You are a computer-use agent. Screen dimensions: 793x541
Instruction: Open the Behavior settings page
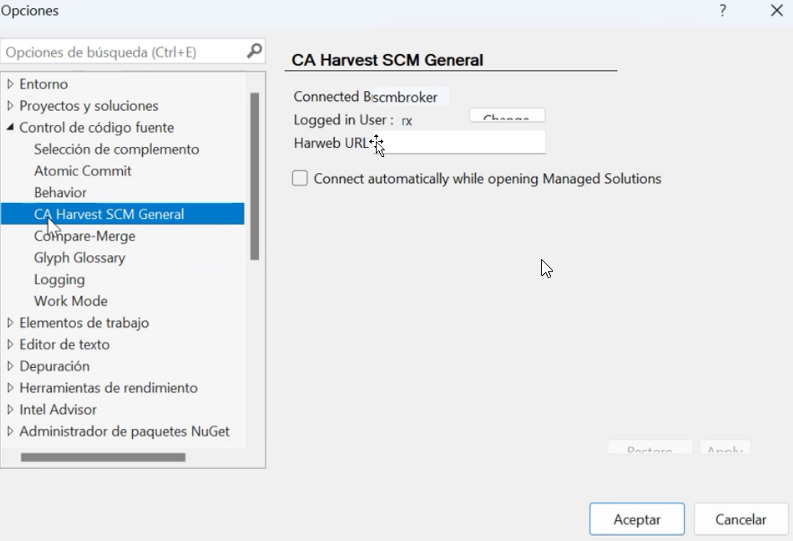(x=60, y=193)
